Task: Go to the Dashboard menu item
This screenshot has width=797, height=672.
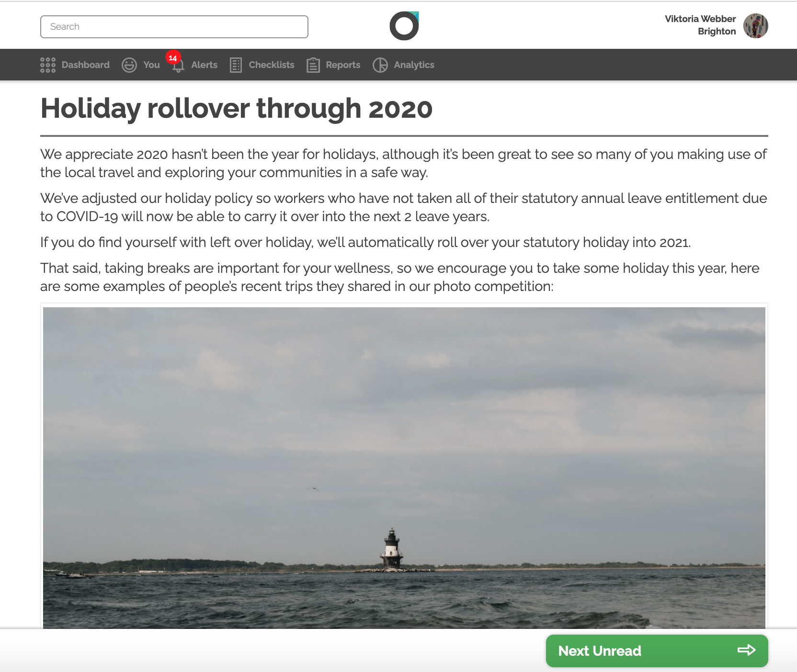Action: 86,65
